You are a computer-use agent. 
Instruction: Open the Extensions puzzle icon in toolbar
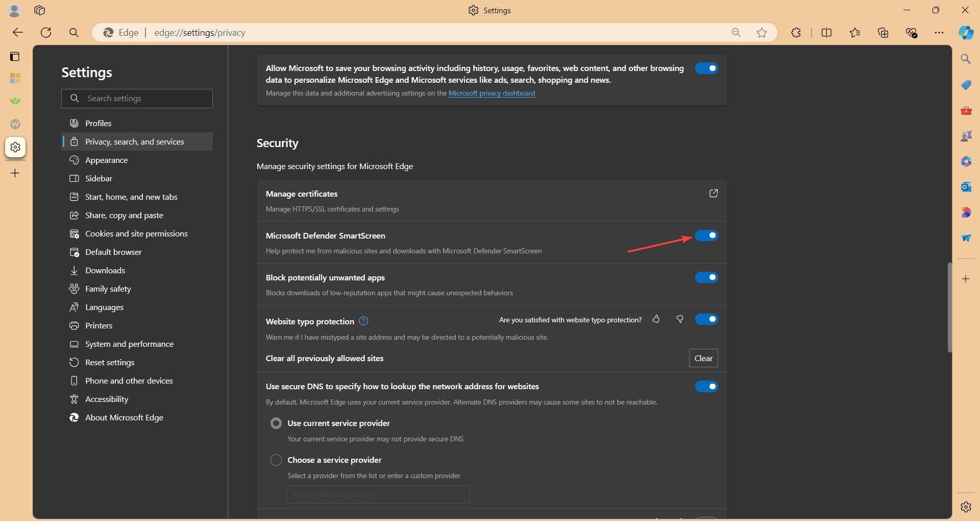tap(796, 32)
